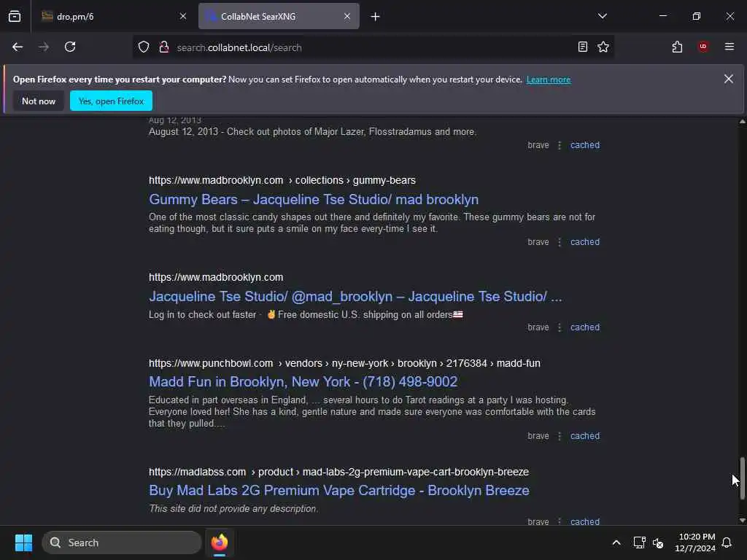Screen dimensions: 747x560
Task: Close the CollabNet SearXNG tab
Action: [347, 16]
